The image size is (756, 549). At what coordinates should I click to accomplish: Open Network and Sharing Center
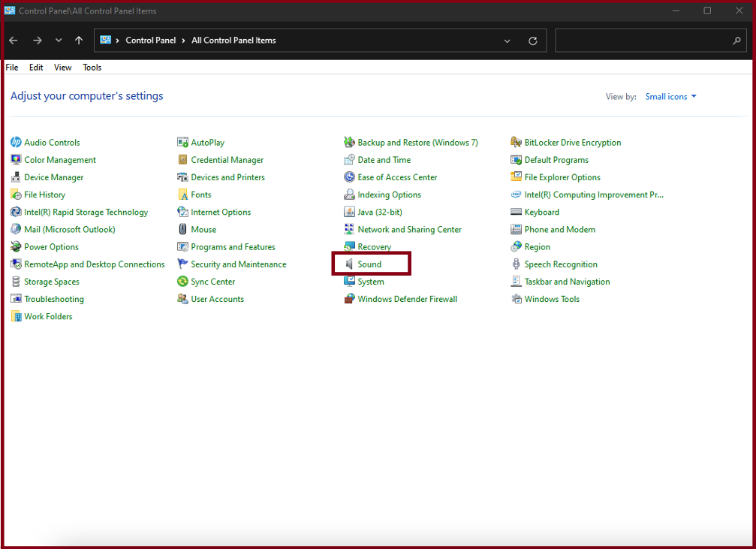[x=409, y=230]
